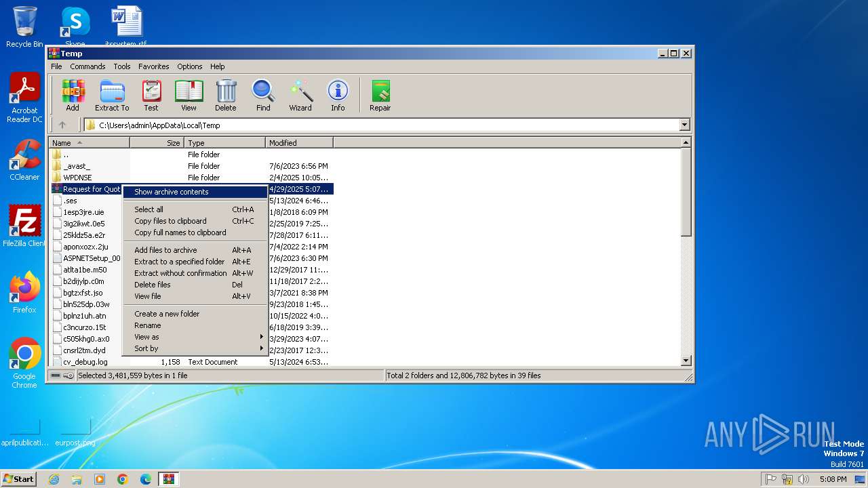Launch Chrome from the taskbar
This screenshot has width=868, height=488.
coord(123,479)
